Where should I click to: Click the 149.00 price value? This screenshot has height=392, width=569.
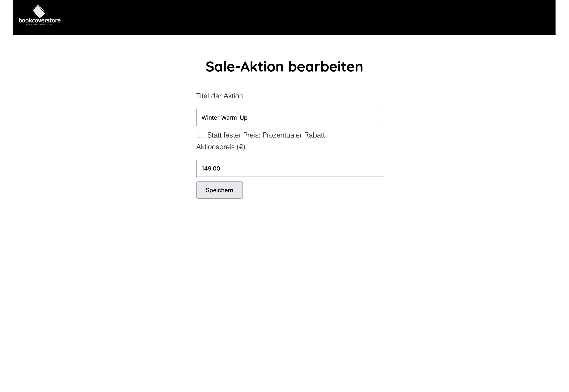click(210, 168)
